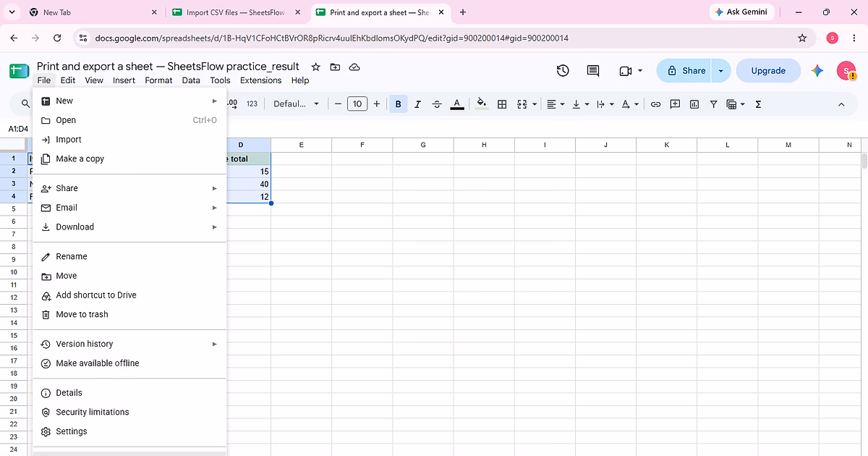Open functions sigma icon
The height and width of the screenshot is (456, 868).
point(758,104)
